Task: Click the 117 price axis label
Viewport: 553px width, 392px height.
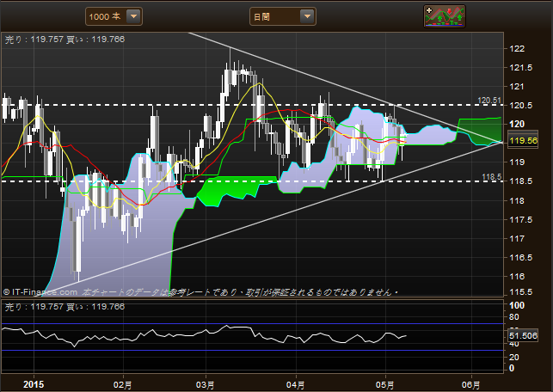Action: click(517, 239)
